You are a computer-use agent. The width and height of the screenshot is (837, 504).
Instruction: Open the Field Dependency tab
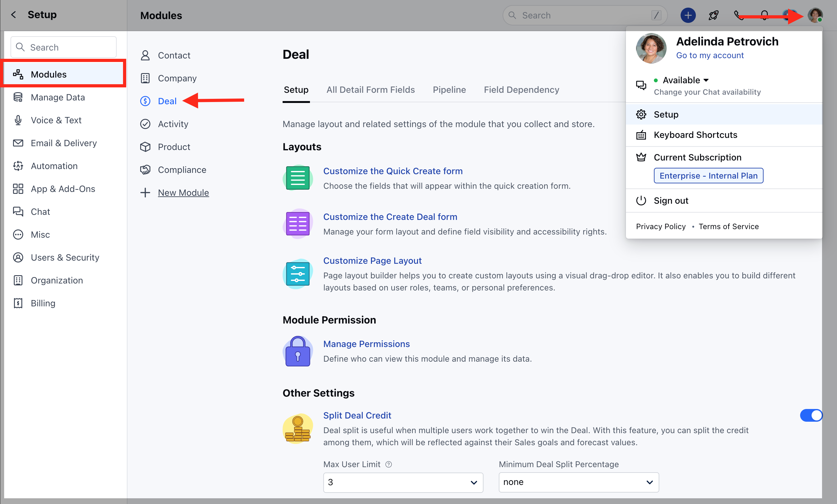click(521, 90)
